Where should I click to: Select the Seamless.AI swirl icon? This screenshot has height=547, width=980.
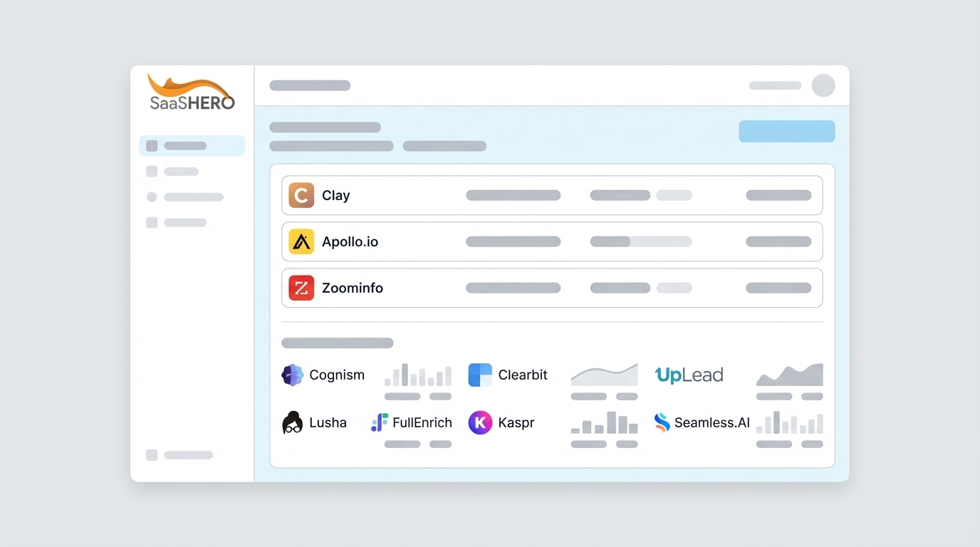pyautogui.click(x=662, y=422)
